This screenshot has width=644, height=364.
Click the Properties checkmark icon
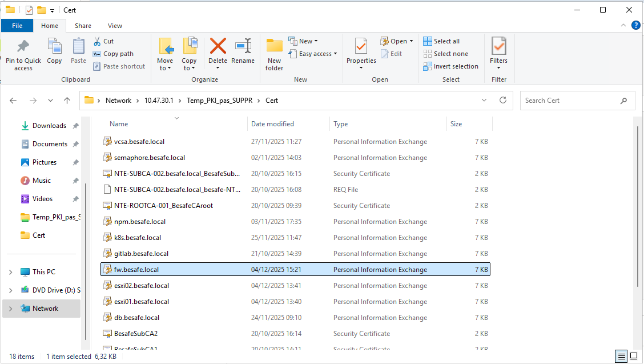[x=361, y=46]
